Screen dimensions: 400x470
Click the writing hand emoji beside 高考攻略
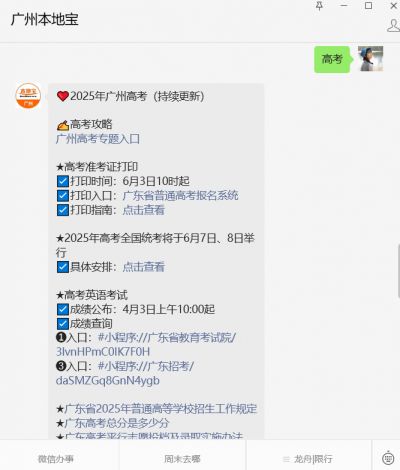63,125
